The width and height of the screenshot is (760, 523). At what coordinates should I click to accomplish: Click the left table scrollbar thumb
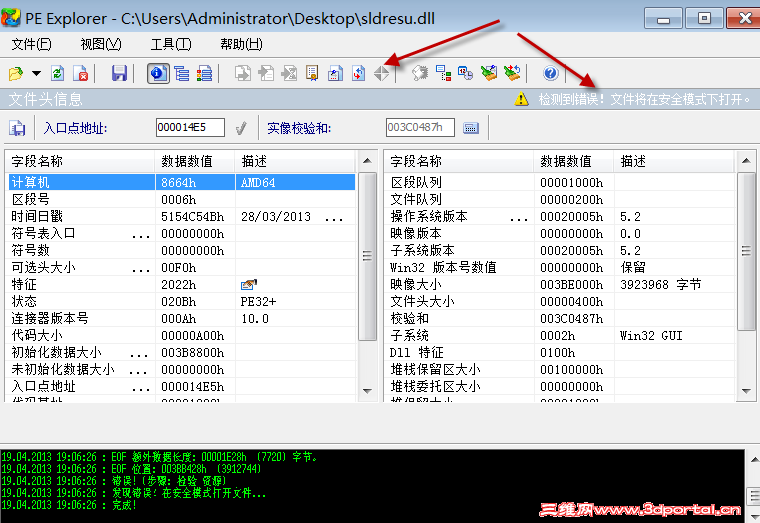click(x=367, y=256)
